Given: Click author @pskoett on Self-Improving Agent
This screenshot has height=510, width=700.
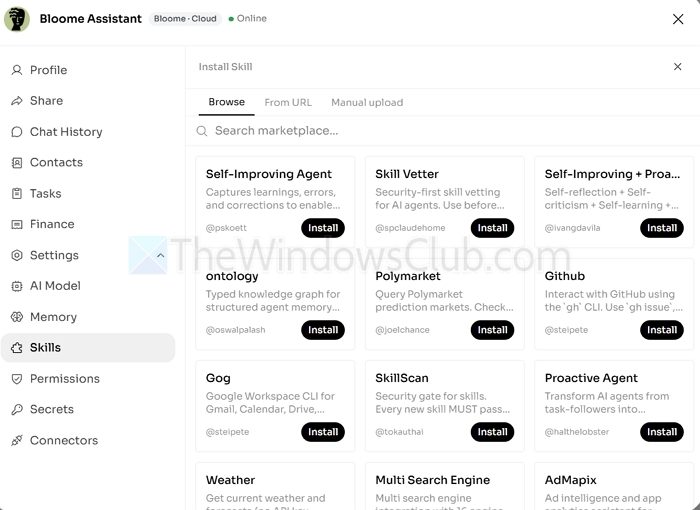Looking at the screenshot, I should tap(226, 228).
